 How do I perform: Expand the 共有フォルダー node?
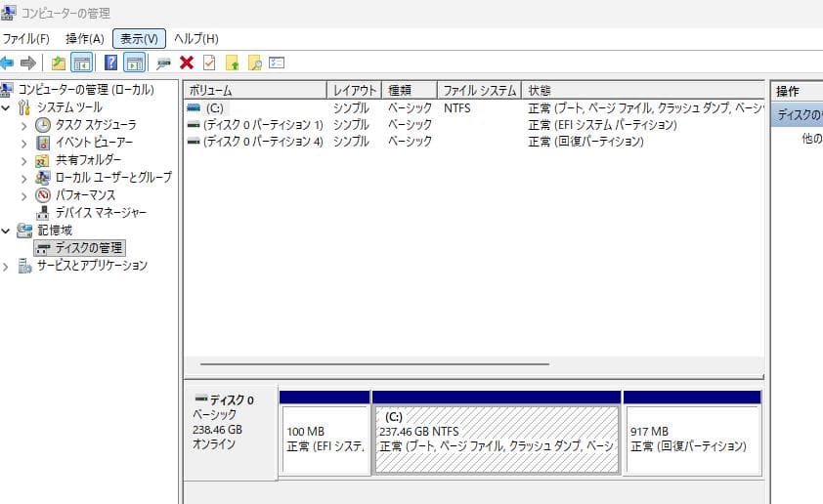tap(23, 161)
